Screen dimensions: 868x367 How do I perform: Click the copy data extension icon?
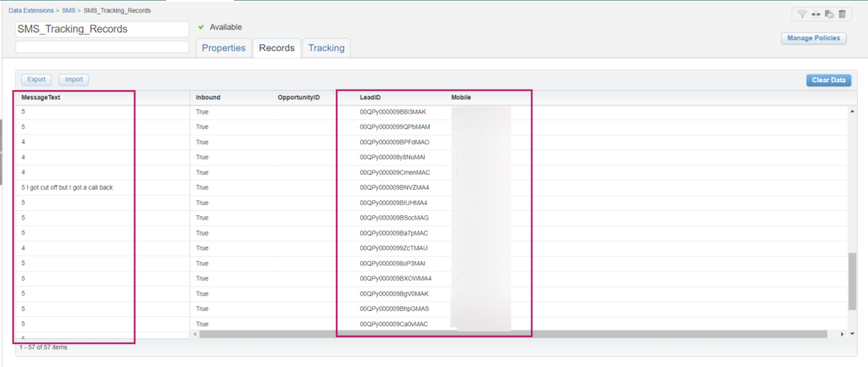coord(829,14)
